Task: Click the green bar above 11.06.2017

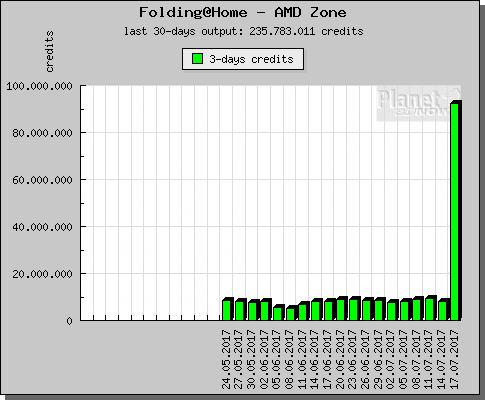Action: click(303, 312)
